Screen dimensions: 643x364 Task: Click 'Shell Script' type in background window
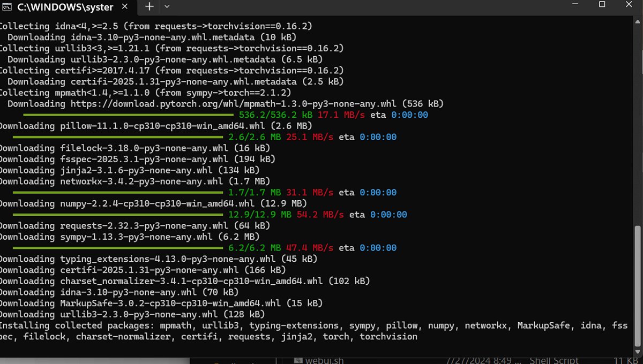pos(554,361)
